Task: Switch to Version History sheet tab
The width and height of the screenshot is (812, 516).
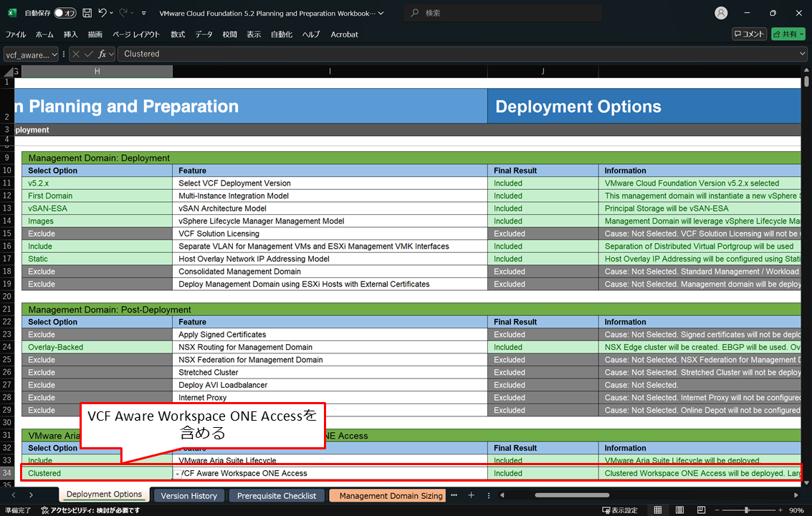Action: [x=189, y=496]
